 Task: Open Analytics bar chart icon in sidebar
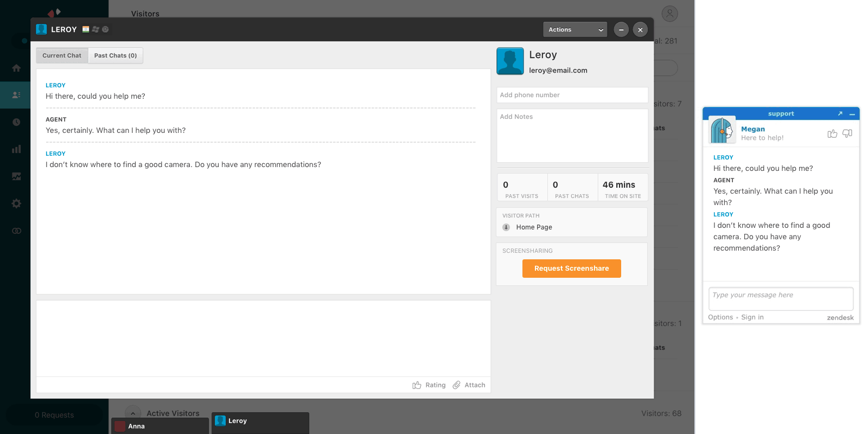[16, 149]
